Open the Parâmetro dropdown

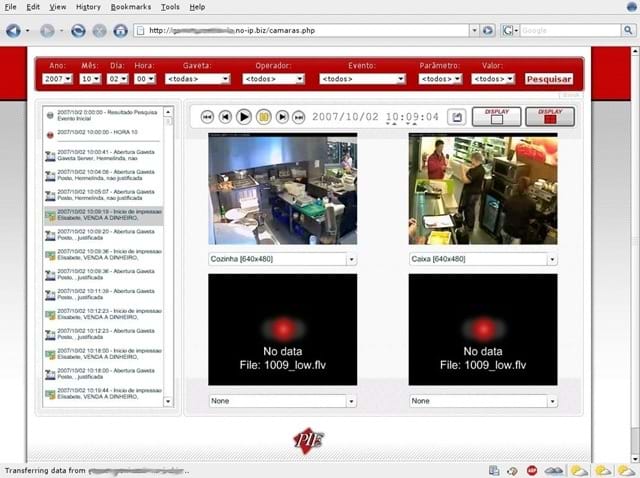pos(440,79)
